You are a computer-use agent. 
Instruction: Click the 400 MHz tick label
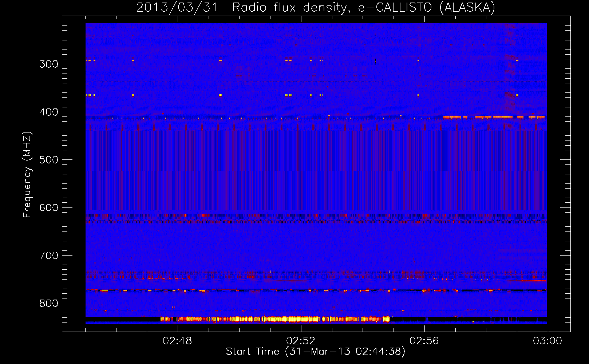coord(49,112)
